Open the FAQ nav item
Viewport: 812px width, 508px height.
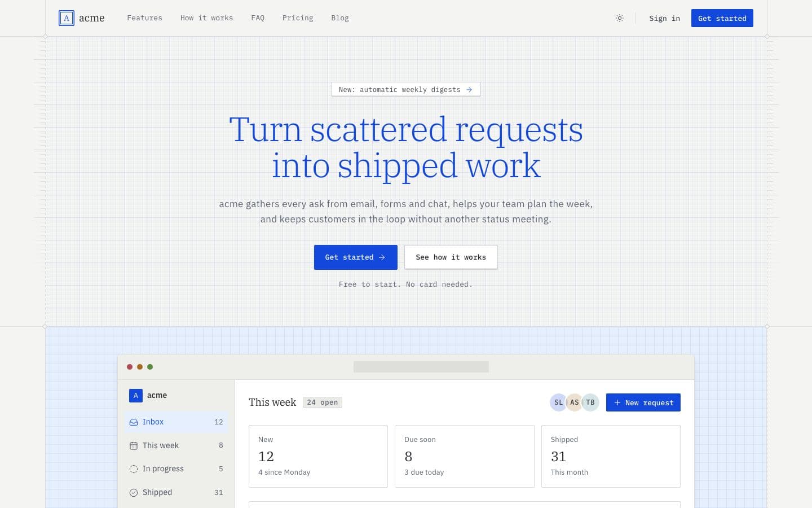tap(258, 18)
